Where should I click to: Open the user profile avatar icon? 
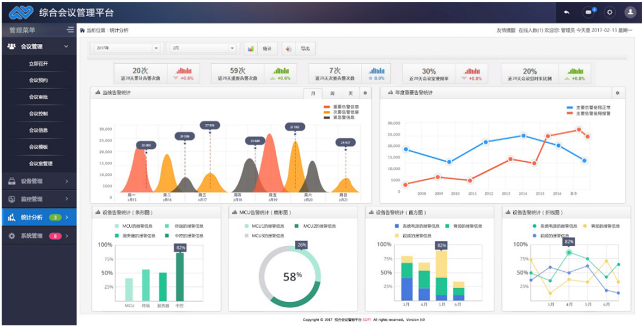click(630, 12)
